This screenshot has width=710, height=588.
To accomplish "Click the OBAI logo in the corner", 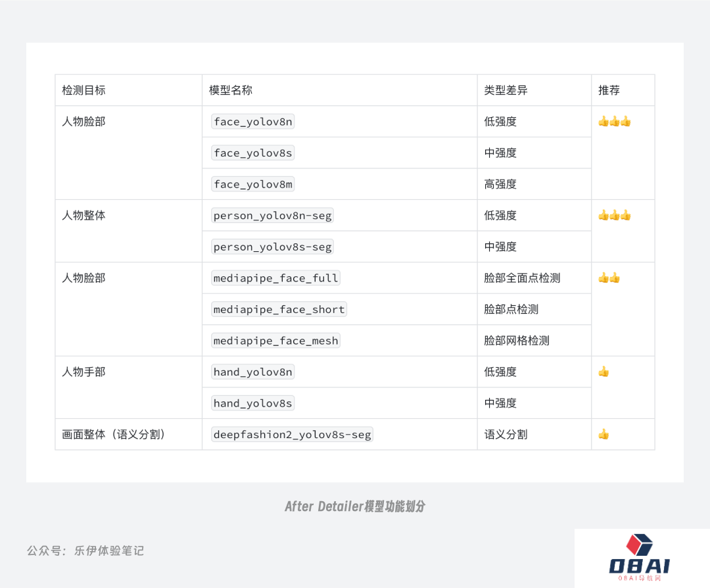I will pyautogui.click(x=639, y=559).
